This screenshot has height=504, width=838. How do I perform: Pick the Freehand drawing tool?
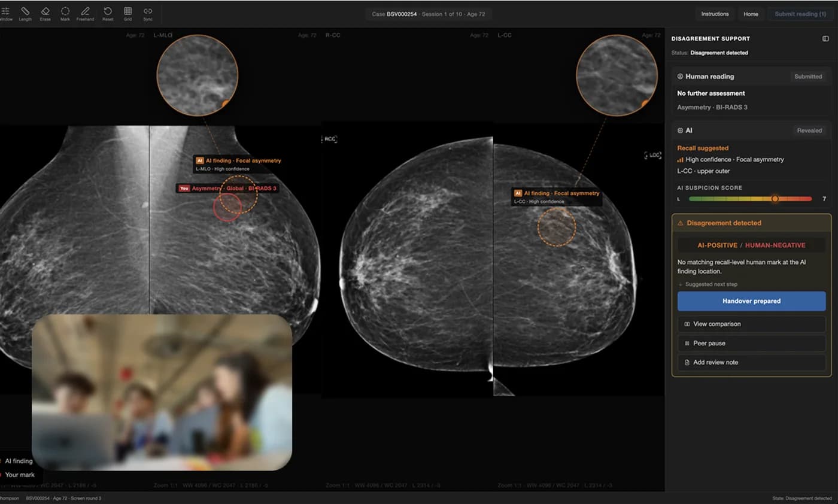pos(85,14)
